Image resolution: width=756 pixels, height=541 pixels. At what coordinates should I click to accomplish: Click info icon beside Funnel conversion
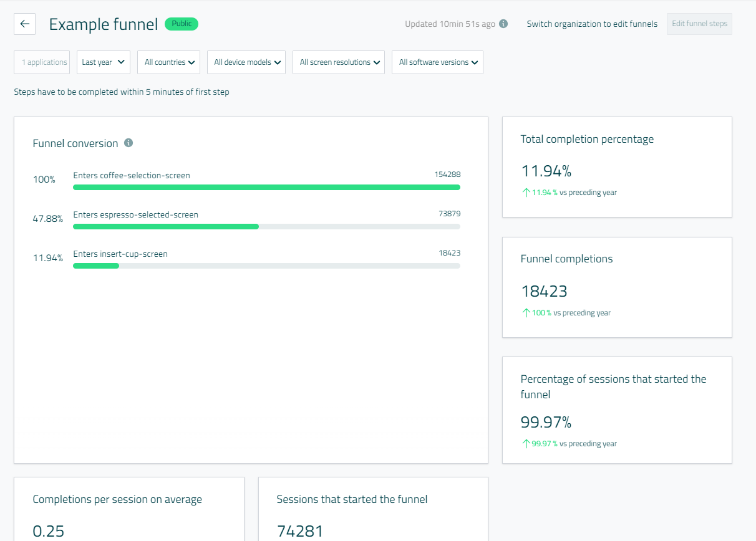(x=128, y=143)
